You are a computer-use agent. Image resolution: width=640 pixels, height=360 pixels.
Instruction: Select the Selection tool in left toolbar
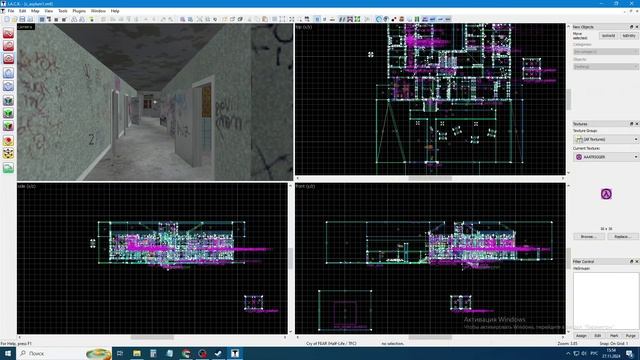pyautogui.click(x=8, y=33)
